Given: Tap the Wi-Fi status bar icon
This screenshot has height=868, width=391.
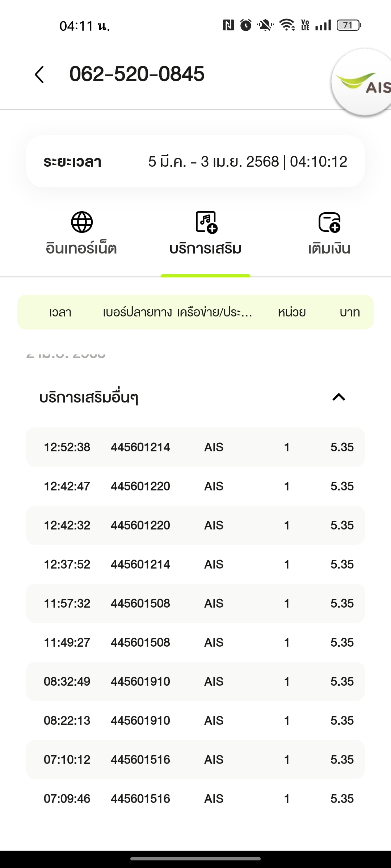Looking at the screenshot, I should (x=287, y=25).
